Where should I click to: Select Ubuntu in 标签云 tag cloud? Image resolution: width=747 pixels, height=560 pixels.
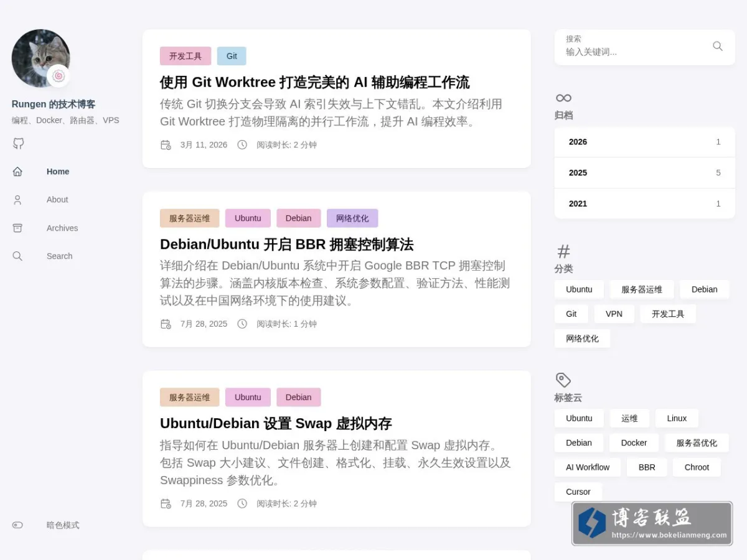click(x=579, y=418)
